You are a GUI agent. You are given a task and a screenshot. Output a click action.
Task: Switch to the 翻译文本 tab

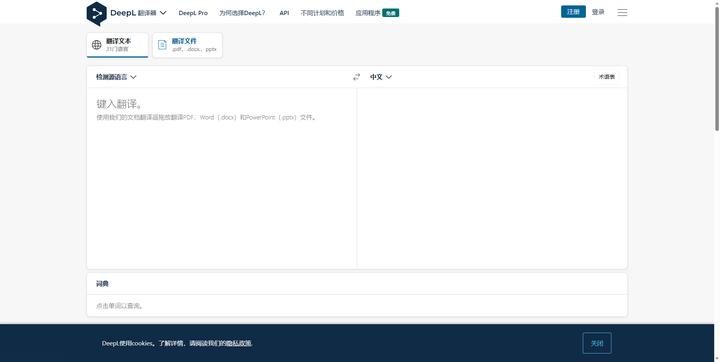(x=118, y=45)
